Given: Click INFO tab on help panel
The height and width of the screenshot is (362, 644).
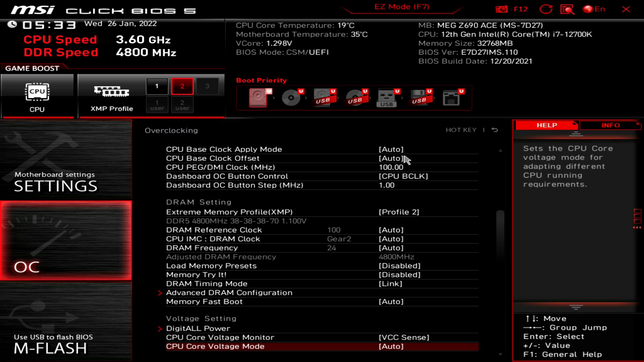Looking at the screenshot, I should tap(610, 126).
